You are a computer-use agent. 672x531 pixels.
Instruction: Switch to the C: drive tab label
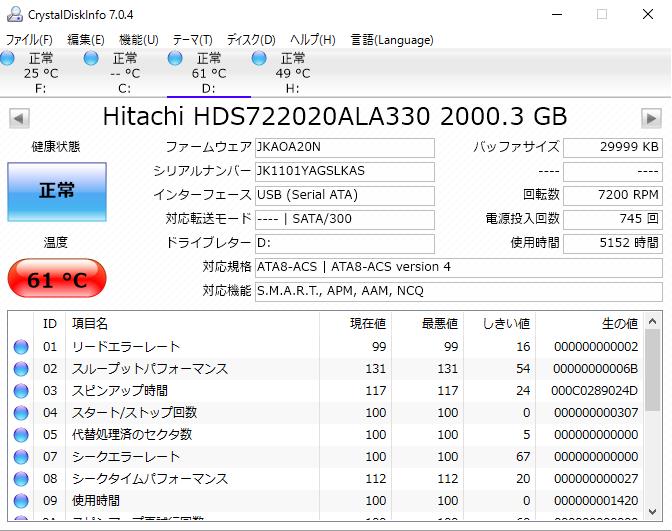125,89
